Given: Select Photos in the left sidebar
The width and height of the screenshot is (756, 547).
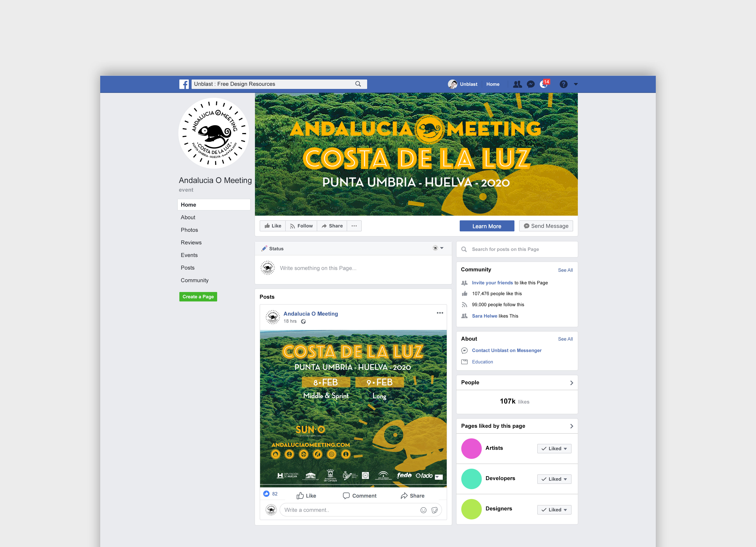Looking at the screenshot, I should [189, 230].
